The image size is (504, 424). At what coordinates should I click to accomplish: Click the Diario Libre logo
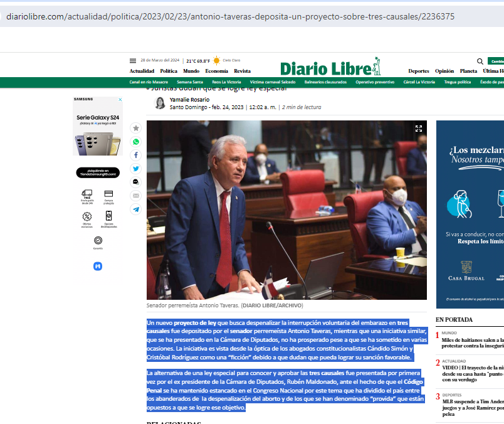pos(330,67)
